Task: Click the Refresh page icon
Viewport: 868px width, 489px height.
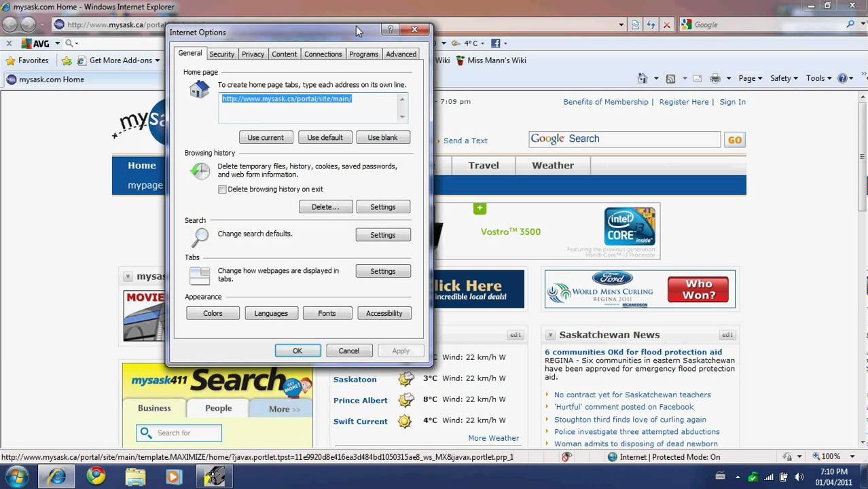Action: 651,24
